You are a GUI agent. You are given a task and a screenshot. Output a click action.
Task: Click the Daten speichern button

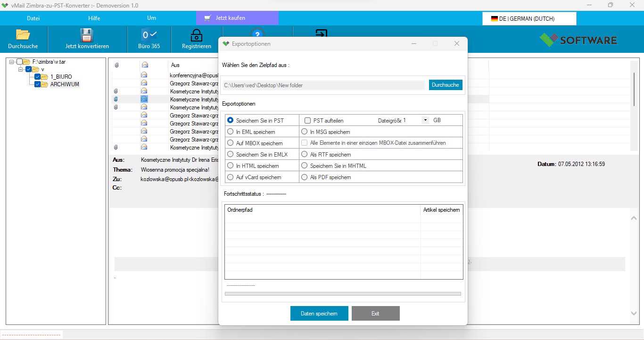pos(319,314)
